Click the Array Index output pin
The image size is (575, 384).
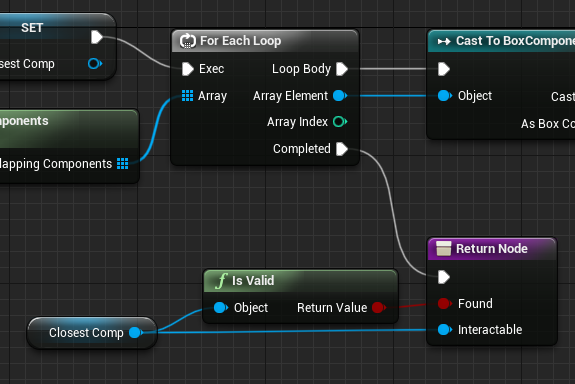pos(340,121)
